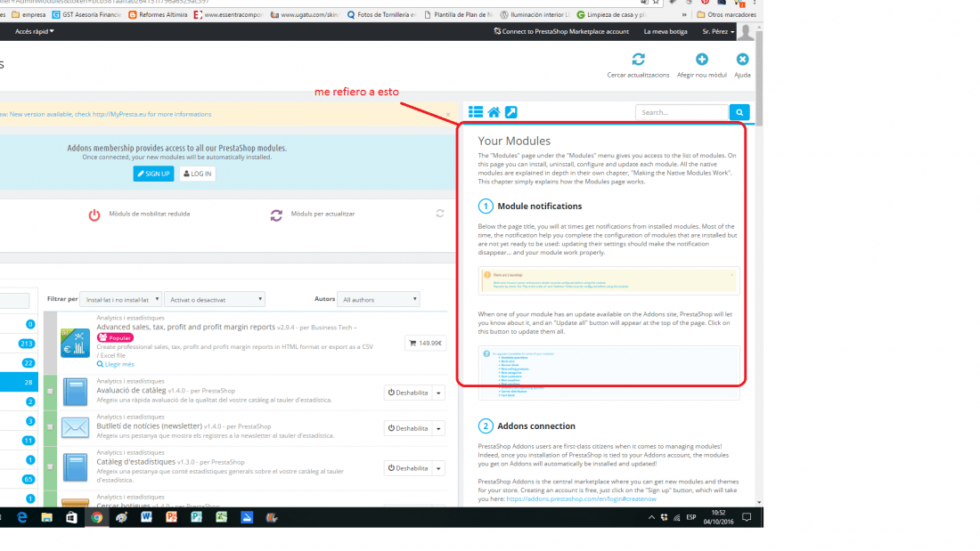Image resolution: width=980 pixels, height=551 pixels.
Task: Click the ESP language indicator
Action: pyautogui.click(x=690, y=517)
